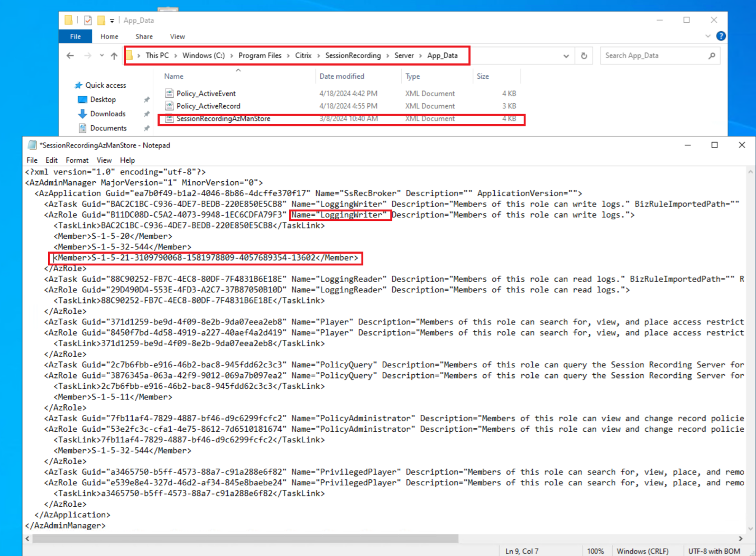Open the Customize Quick Access Toolbar dropdown

click(112, 21)
